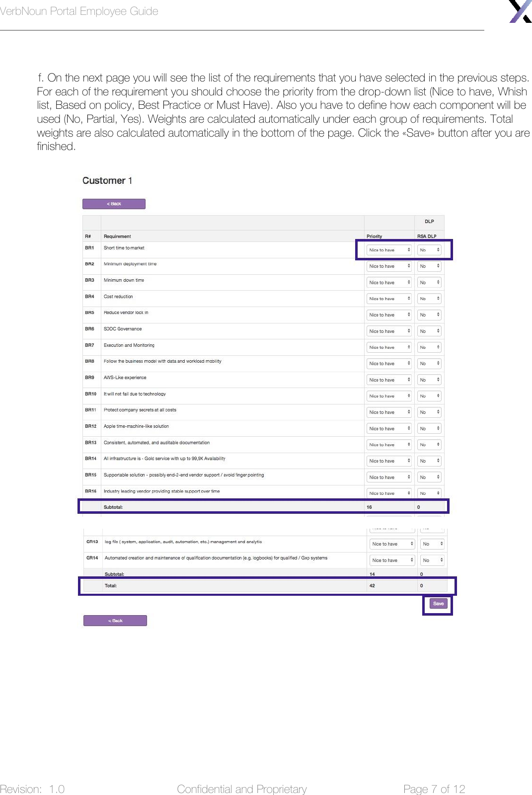Expand Priority dropdown for Cost reduction
Image resolution: width=532 pixels, height=795 pixels.
pyautogui.click(x=389, y=299)
